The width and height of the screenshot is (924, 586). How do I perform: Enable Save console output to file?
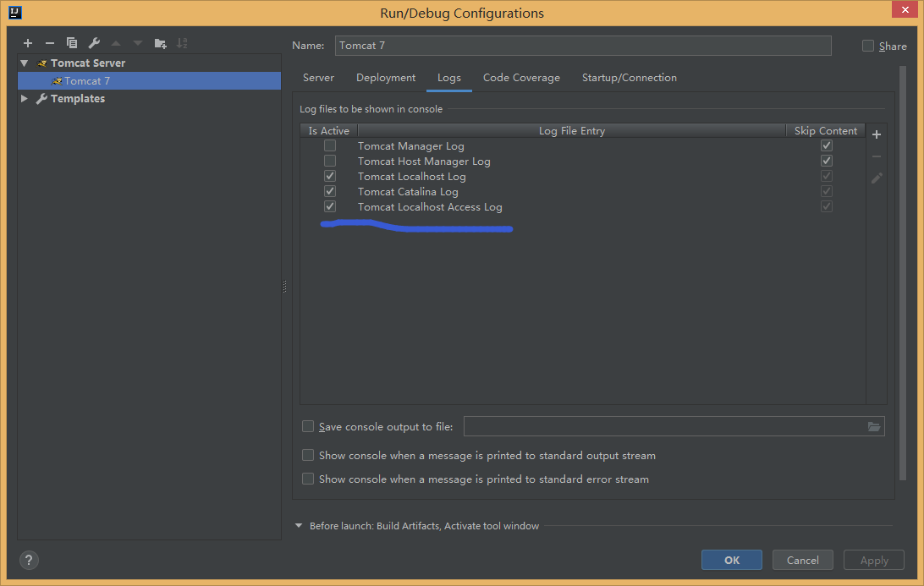pyautogui.click(x=308, y=426)
